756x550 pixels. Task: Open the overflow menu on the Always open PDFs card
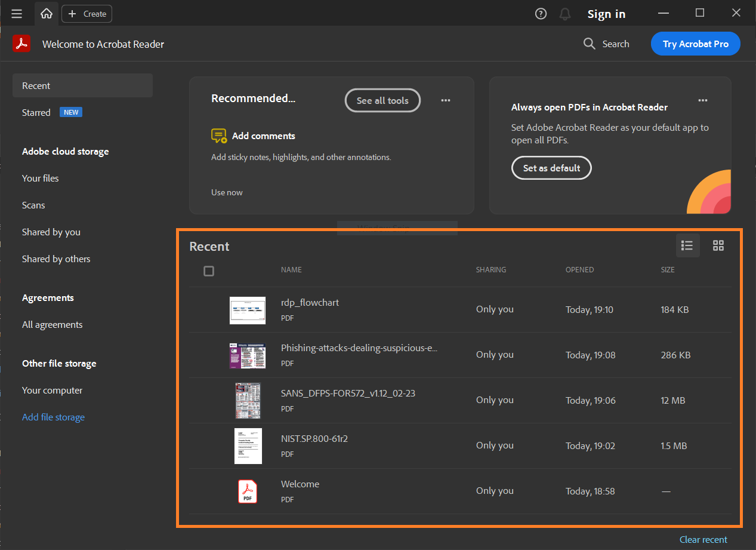point(703,100)
